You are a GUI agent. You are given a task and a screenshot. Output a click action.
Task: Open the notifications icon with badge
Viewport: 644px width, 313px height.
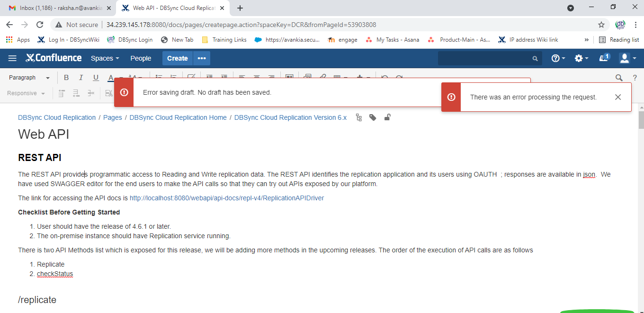point(604,58)
